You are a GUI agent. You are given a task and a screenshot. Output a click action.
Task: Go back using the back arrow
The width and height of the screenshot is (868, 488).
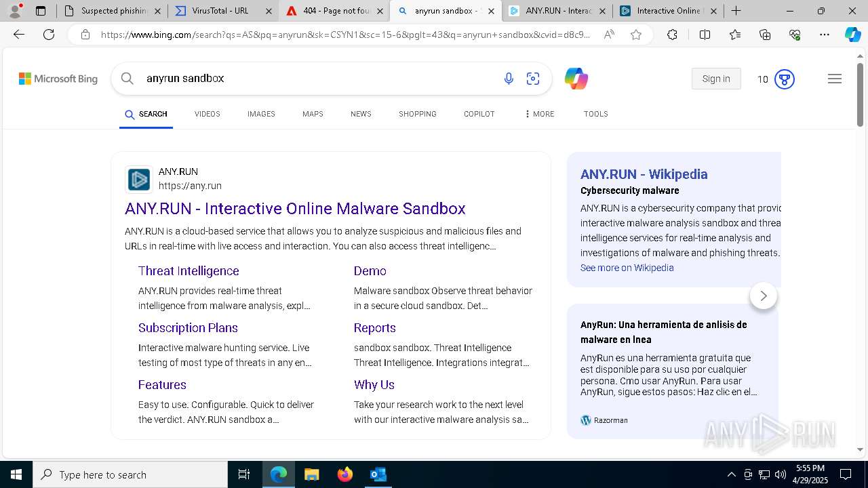coord(19,35)
